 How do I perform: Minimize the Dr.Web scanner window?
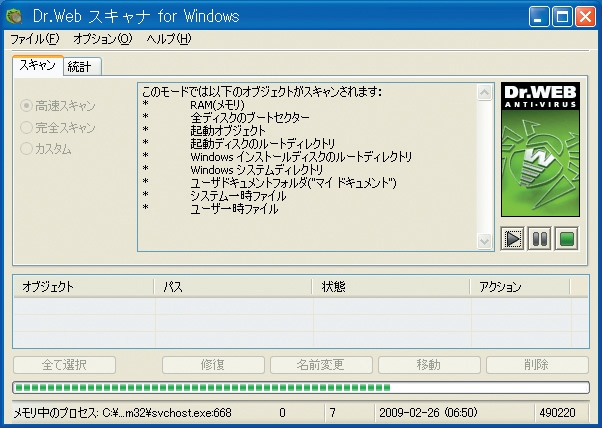point(539,17)
